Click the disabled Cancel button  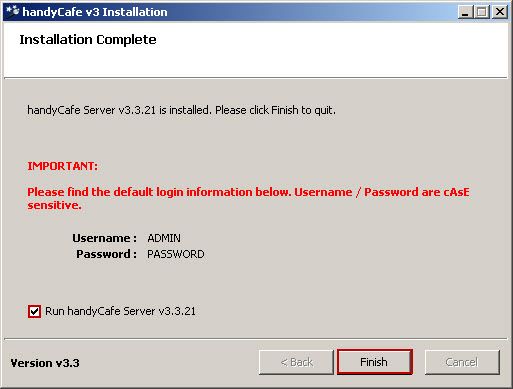click(x=462, y=362)
